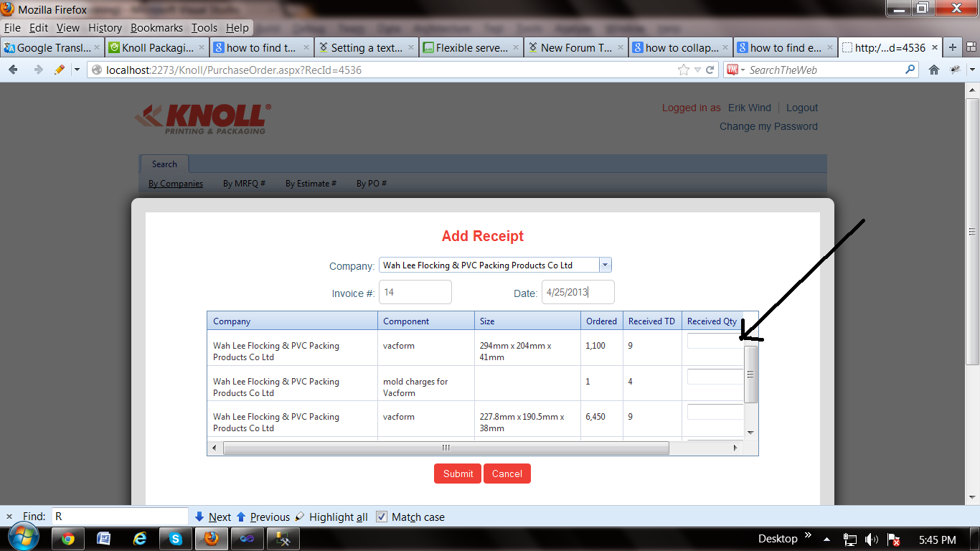
Task: Open the back history dropdown arrow
Action: click(x=77, y=70)
